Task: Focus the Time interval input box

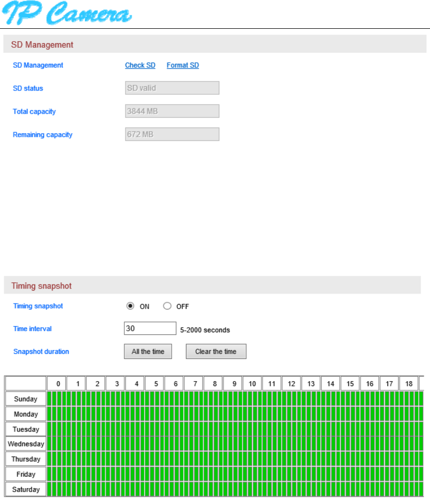Action: pyautogui.click(x=150, y=328)
